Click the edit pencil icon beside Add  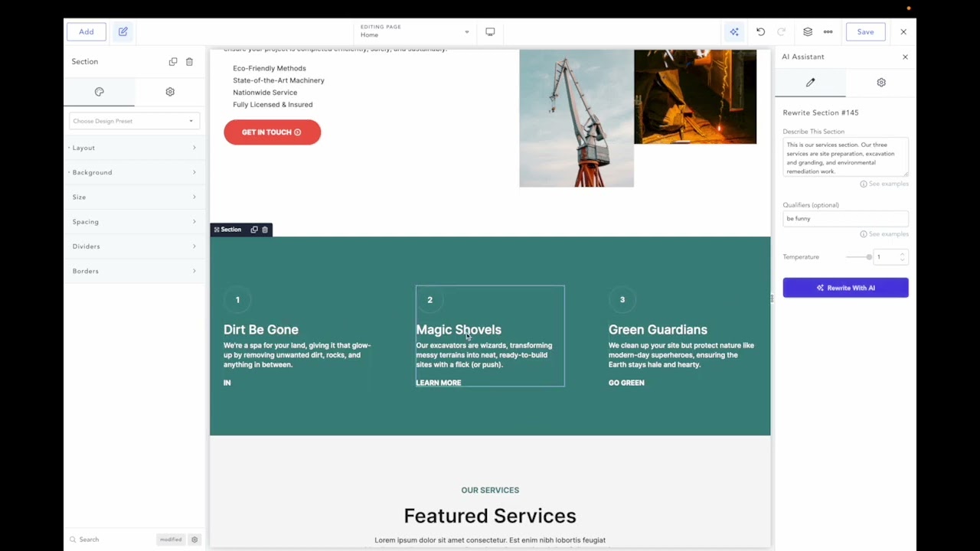click(x=122, y=32)
